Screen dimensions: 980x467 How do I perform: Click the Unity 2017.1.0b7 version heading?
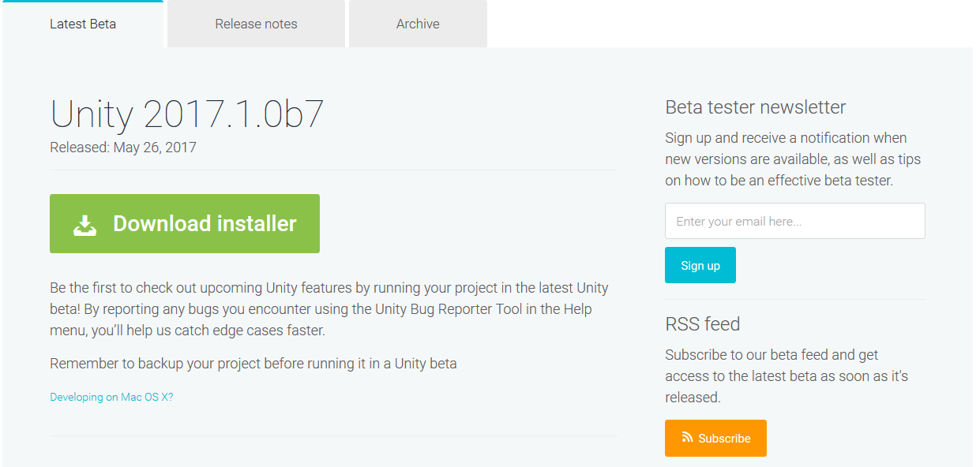187,114
